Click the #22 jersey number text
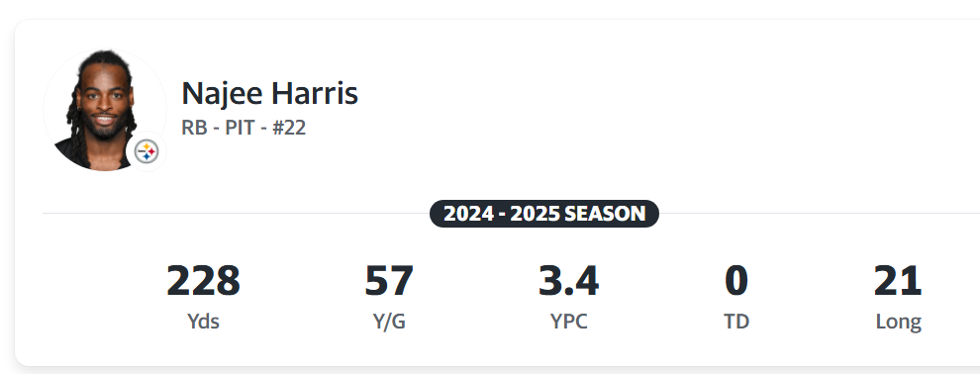980x374 pixels. [289, 128]
